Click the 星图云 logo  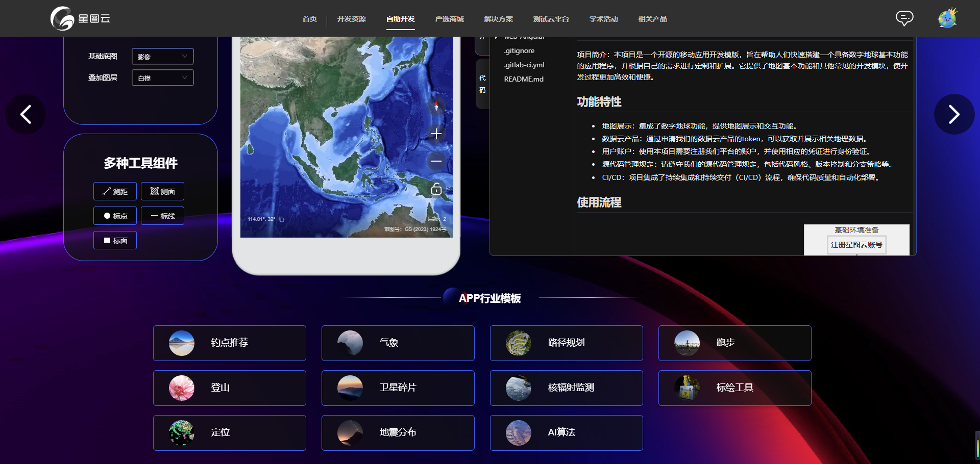click(80, 18)
